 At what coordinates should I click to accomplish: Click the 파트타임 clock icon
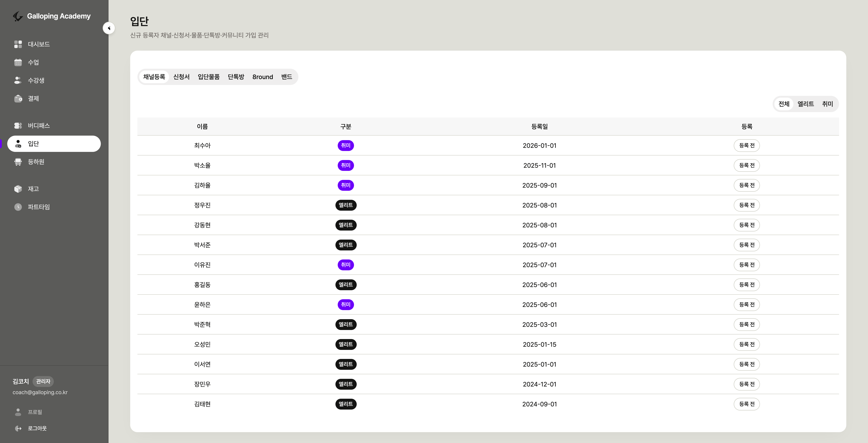pos(18,207)
